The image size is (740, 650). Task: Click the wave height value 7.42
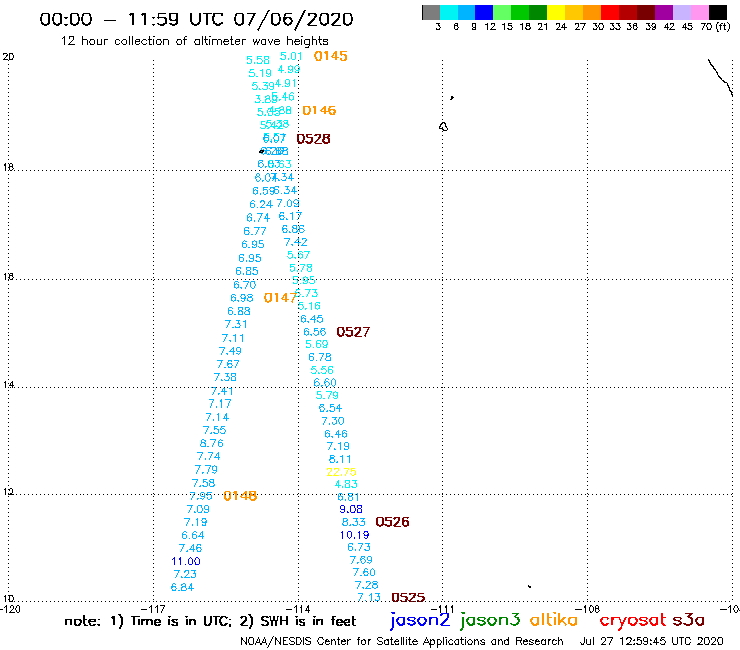[295, 242]
